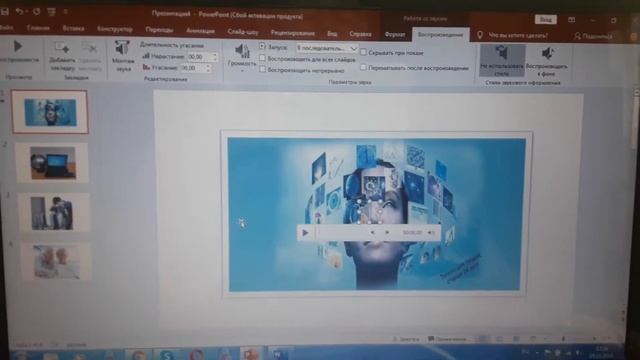Open the customize quick access toolbar dropdown
640x360 pixels.
point(65,12)
